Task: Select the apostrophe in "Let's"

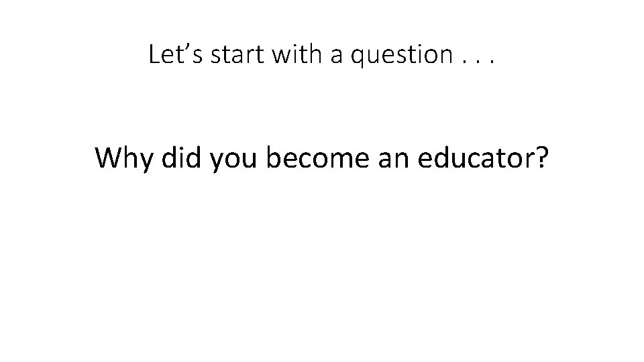Action: [185, 47]
